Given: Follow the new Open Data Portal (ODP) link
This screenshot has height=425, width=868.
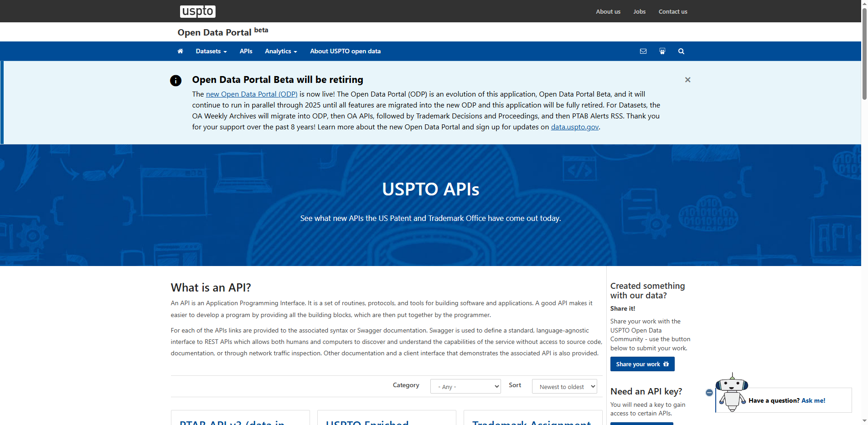Looking at the screenshot, I should point(251,94).
